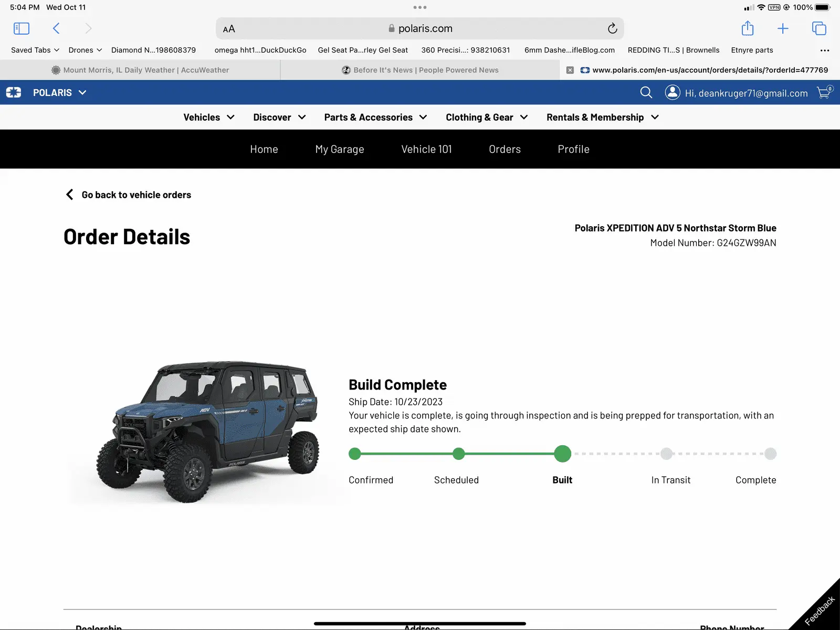Open the Vehicle 101 tab
Image resolution: width=840 pixels, height=630 pixels.
pos(426,149)
